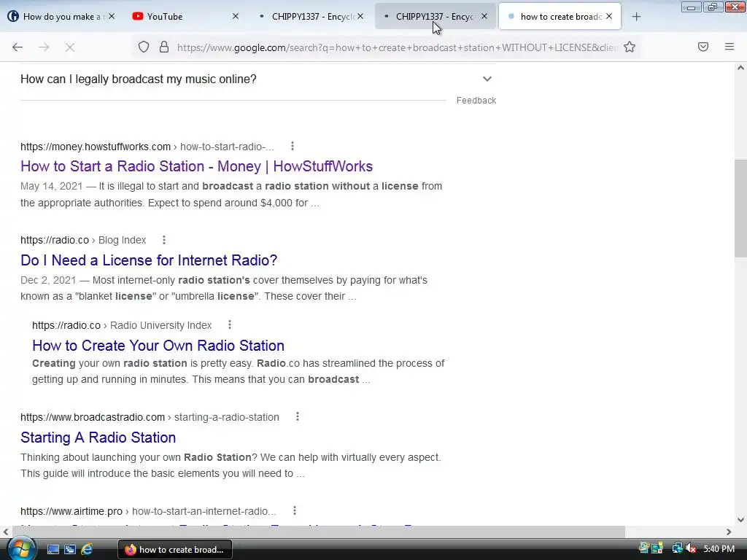
Task: Close the first CHIPPY1337 tab
Action: [360, 16]
